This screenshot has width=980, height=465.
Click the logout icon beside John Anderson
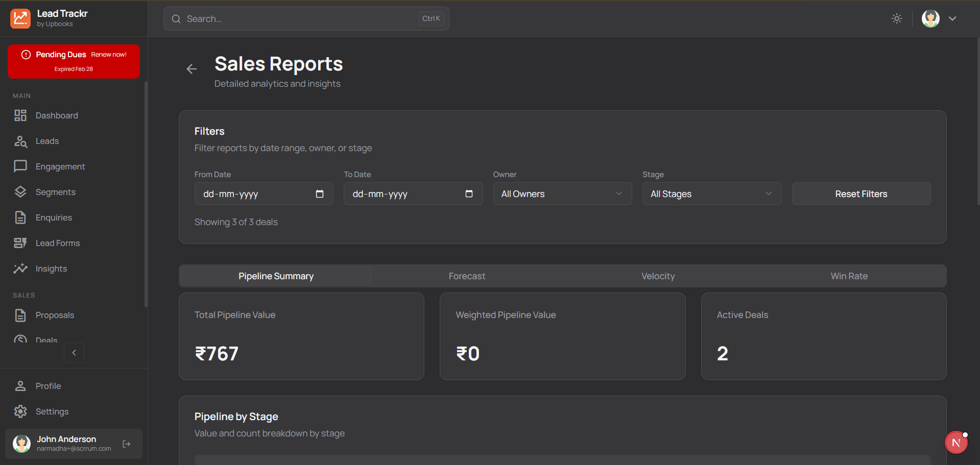tap(127, 444)
